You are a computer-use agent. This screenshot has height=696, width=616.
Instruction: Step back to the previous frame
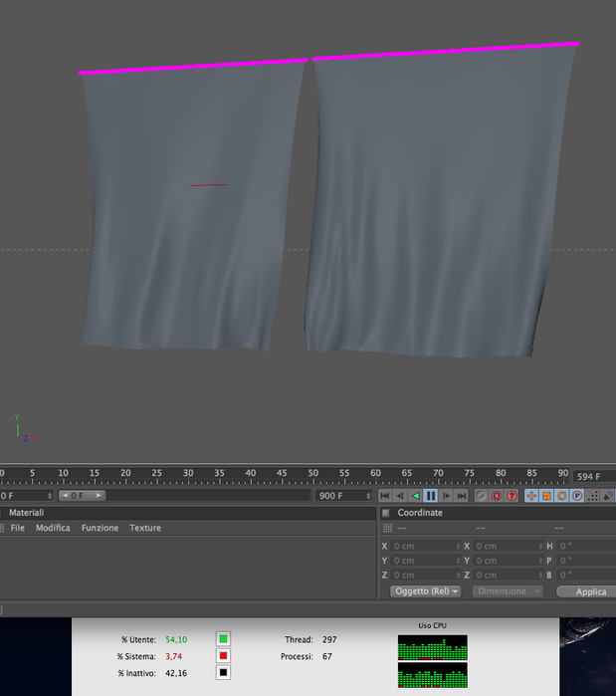(x=400, y=496)
